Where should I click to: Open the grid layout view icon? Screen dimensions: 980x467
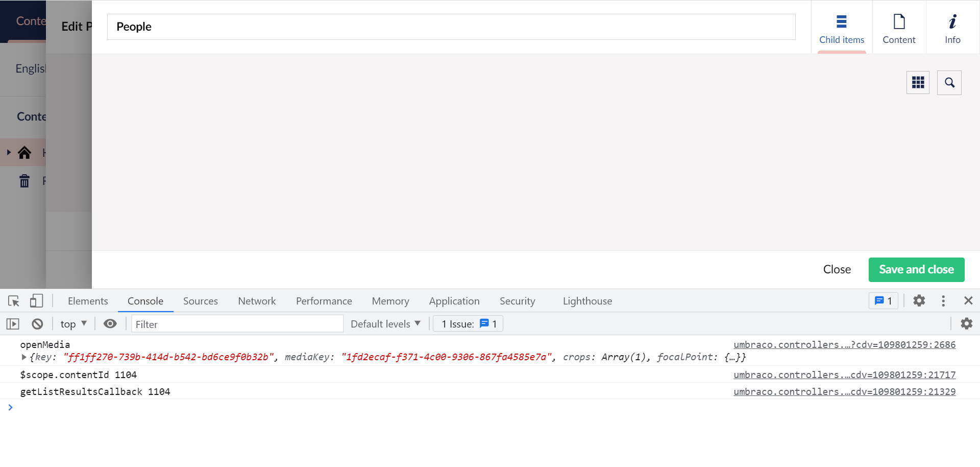click(918, 82)
